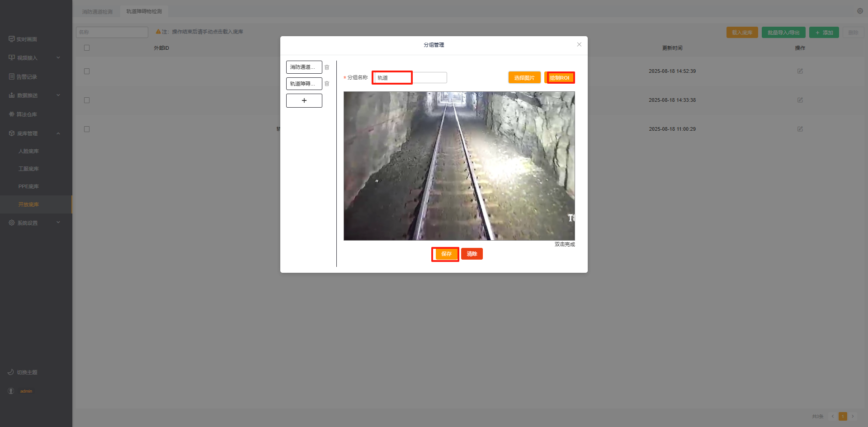Click the 载入底库 button
The image size is (868, 427).
tap(742, 33)
